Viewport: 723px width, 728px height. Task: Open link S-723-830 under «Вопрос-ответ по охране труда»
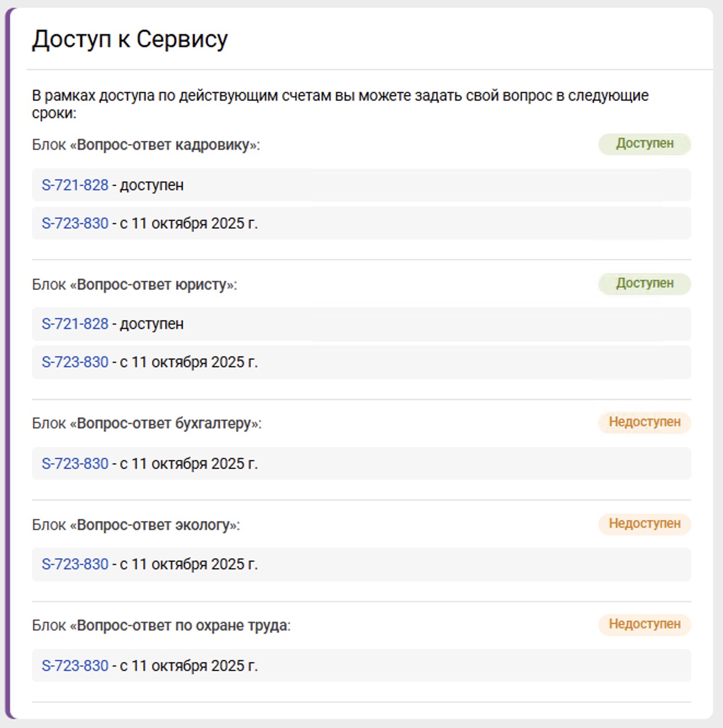74,666
